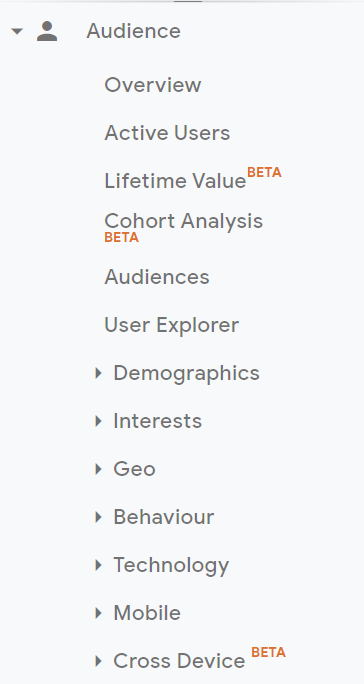The width and height of the screenshot is (364, 684).
Task: Expand the Mobile submenu arrow
Action: 98,613
